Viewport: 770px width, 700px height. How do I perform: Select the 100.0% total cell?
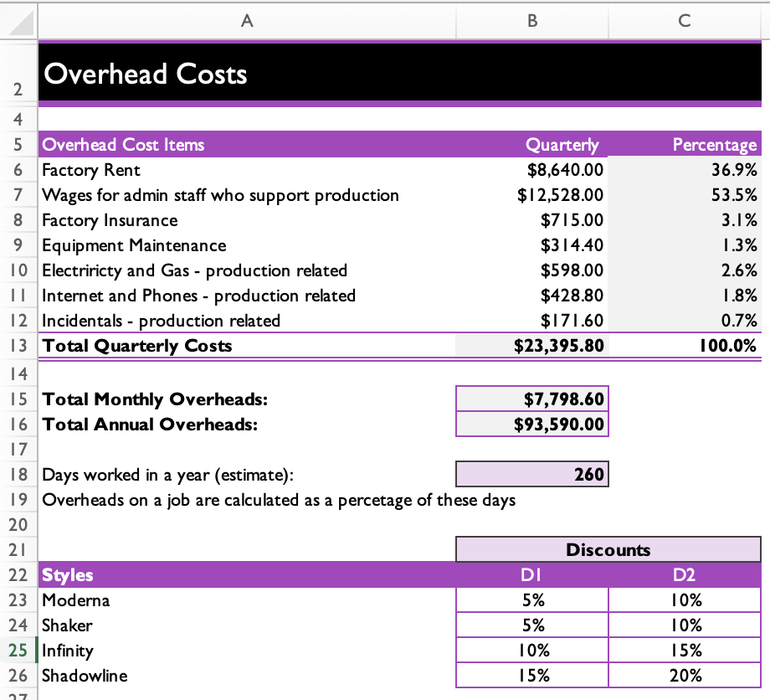pyautogui.click(x=685, y=345)
